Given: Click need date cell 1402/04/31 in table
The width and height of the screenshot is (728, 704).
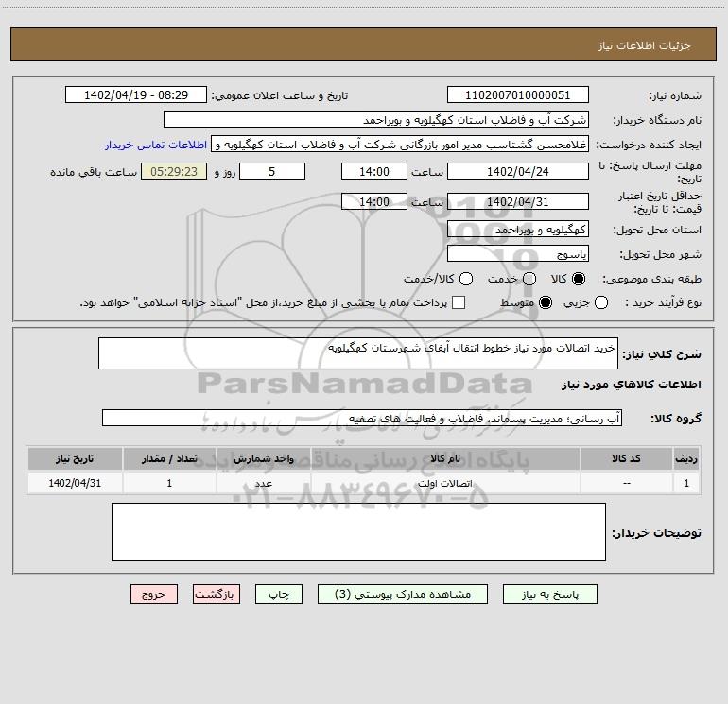Looking at the screenshot, I should (75, 483).
